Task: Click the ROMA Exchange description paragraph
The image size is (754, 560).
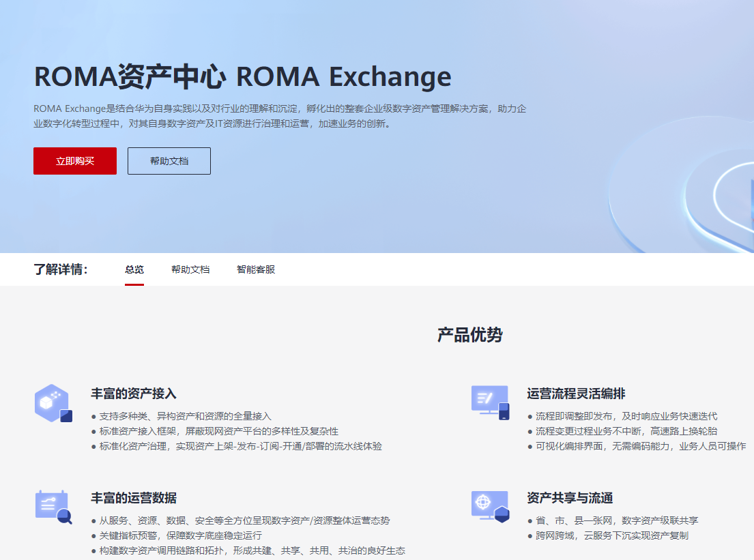Action: (280, 116)
